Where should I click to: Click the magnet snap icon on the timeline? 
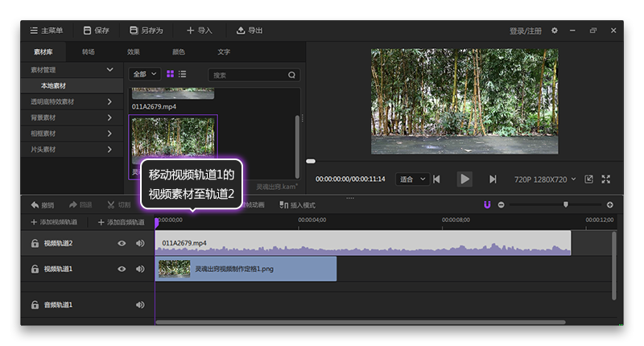[x=486, y=205]
